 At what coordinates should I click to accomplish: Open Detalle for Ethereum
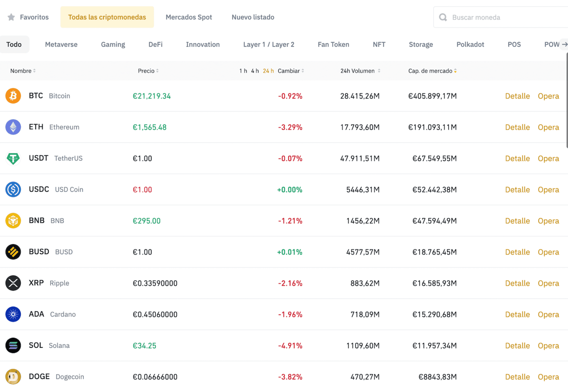[x=517, y=127]
